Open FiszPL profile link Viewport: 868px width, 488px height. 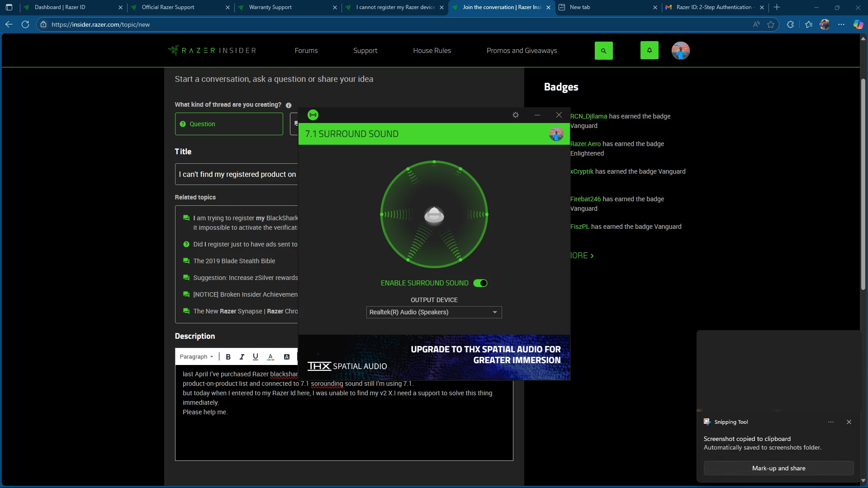[x=579, y=227]
